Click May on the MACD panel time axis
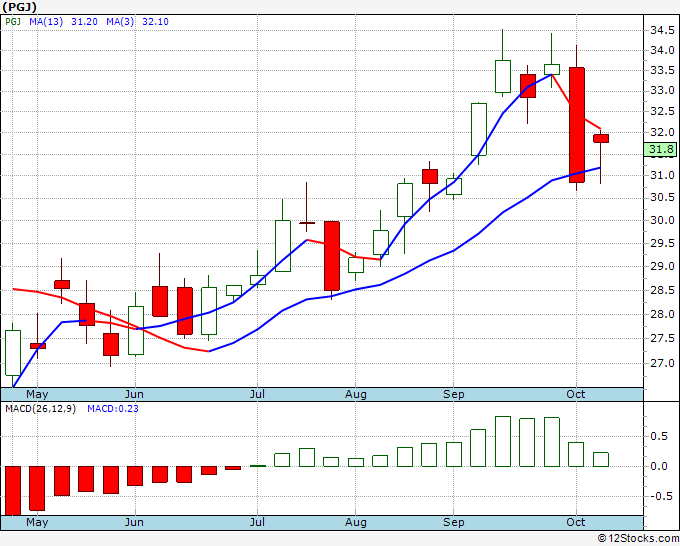Image resolution: width=680 pixels, height=546 pixels. 37,523
